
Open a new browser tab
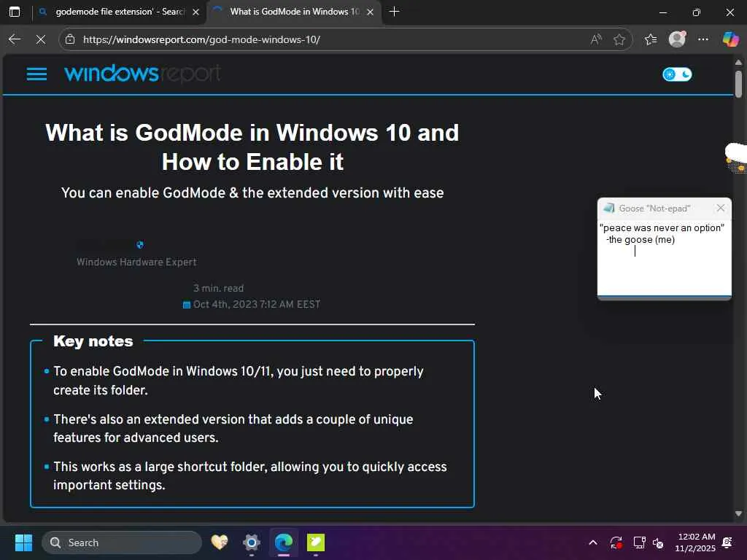click(x=394, y=12)
